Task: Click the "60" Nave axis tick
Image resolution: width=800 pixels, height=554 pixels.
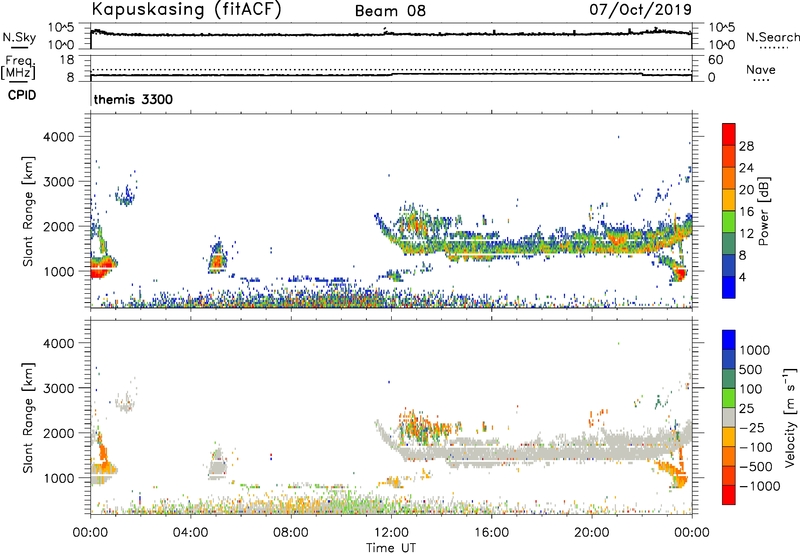Action: (715, 60)
